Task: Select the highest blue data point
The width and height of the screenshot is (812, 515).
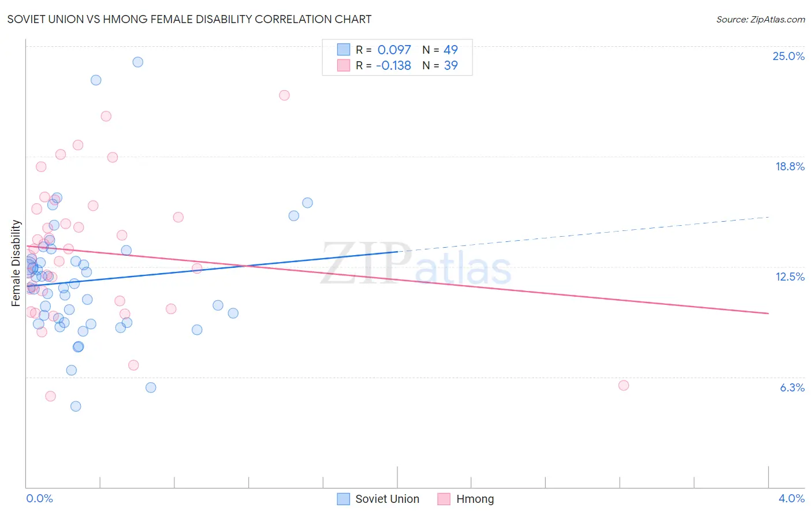Action: [x=138, y=62]
